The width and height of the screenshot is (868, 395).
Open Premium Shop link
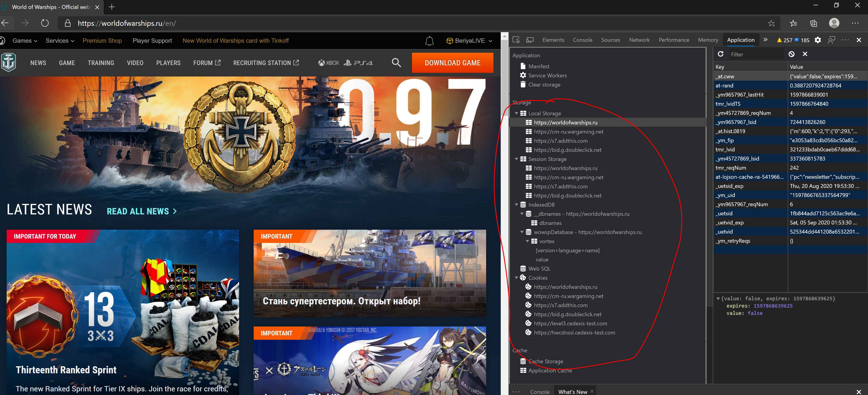tap(102, 40)
